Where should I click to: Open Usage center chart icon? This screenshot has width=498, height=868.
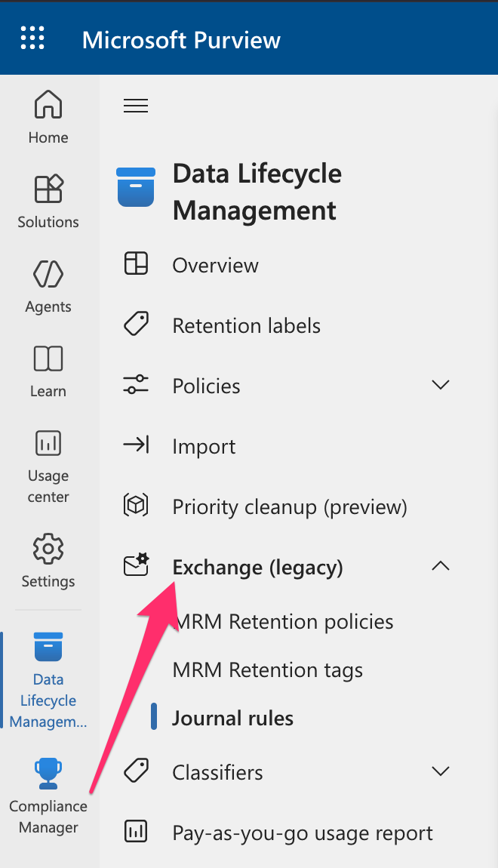48,443
